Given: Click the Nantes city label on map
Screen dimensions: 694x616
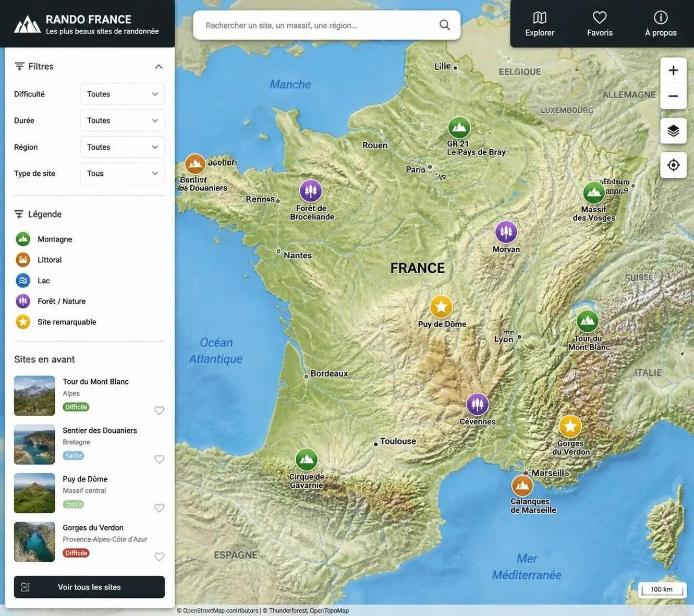Looking at the screenshot, I should 298,255.
